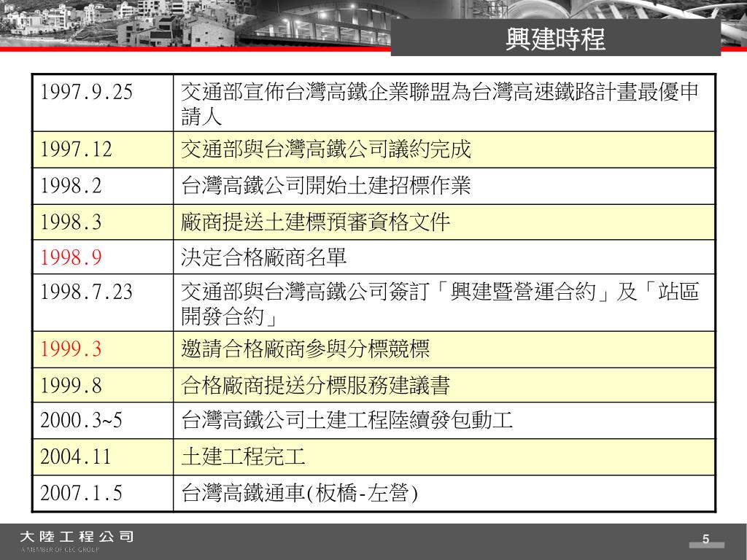This screenshot has width=747, height=560.
Task: Click the text 台灣高鐵公司開始土建招標作業
Action: click(x=326, y=186)
